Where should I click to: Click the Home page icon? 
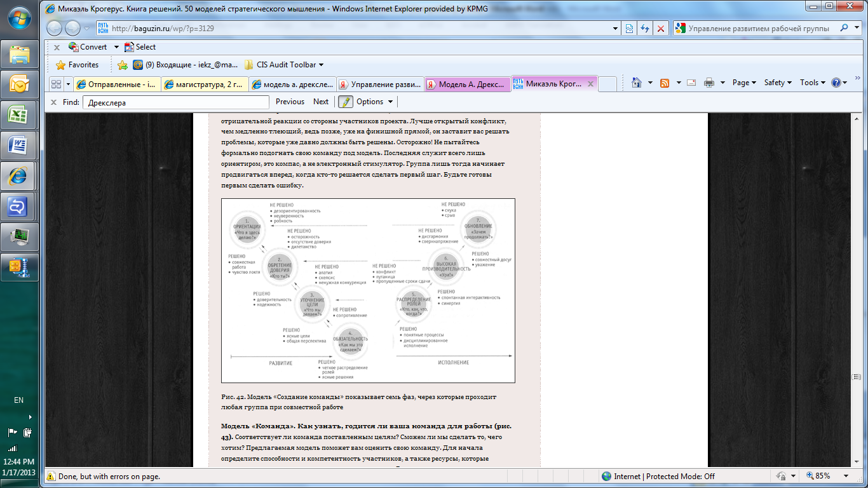tap(637, 83)
